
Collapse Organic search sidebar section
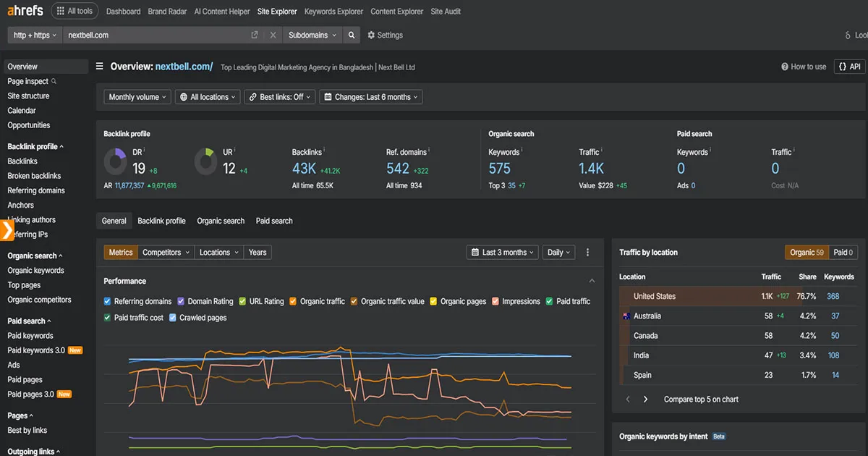click(x=35, y=256)
